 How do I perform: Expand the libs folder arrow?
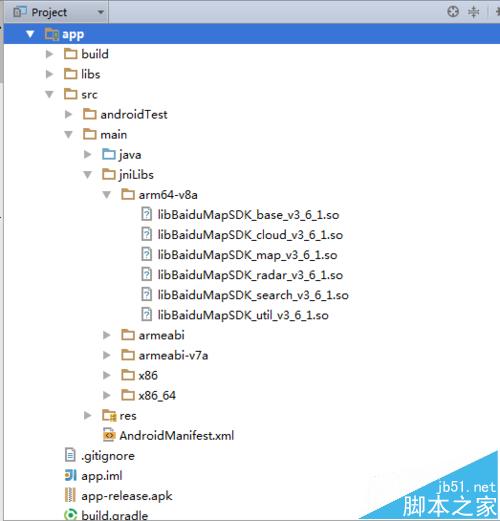click(x=49, y=74)
